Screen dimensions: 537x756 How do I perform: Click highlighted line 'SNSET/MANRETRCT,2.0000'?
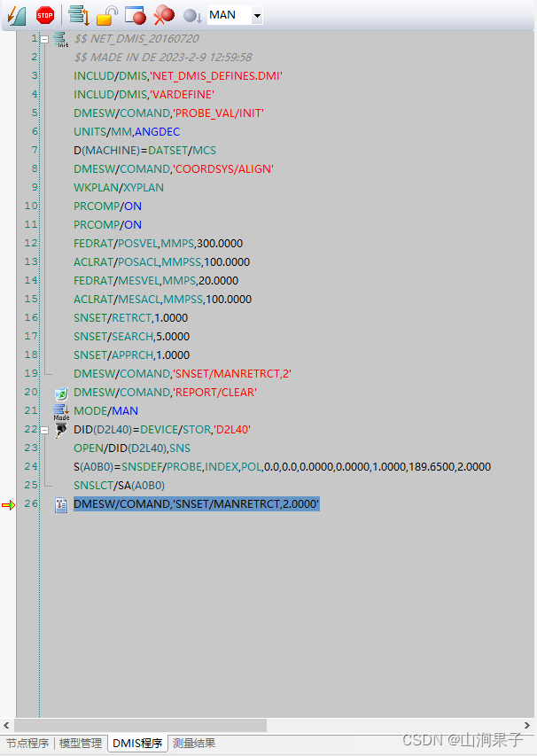(x=196, y=504)
